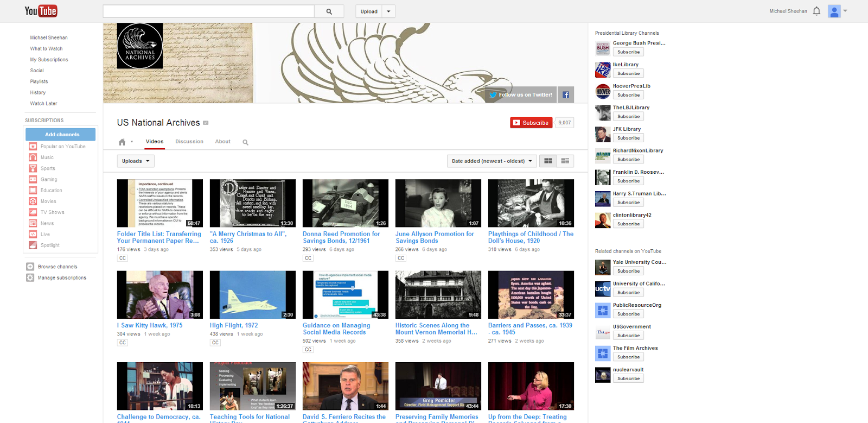The width and height of the screenshot is (868, 423).
Task: Click the Upload button
Action: point(369,11)
